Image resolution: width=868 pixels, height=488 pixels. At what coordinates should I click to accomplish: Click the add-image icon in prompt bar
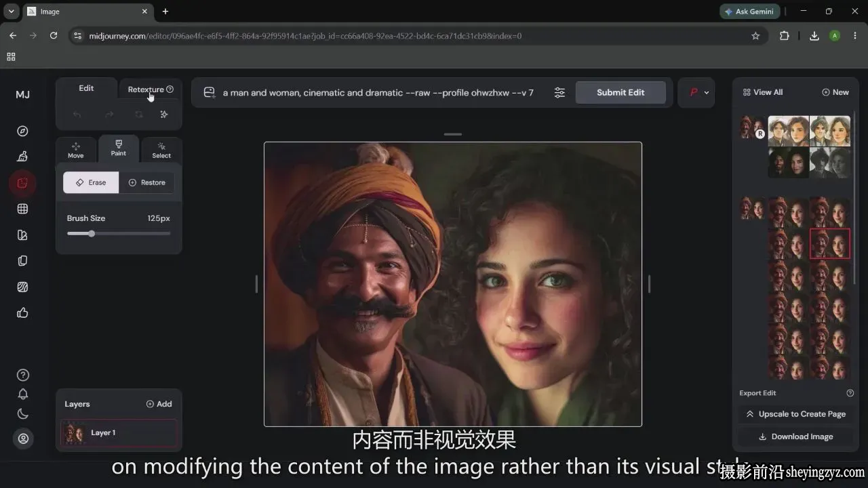click(209, 93)
